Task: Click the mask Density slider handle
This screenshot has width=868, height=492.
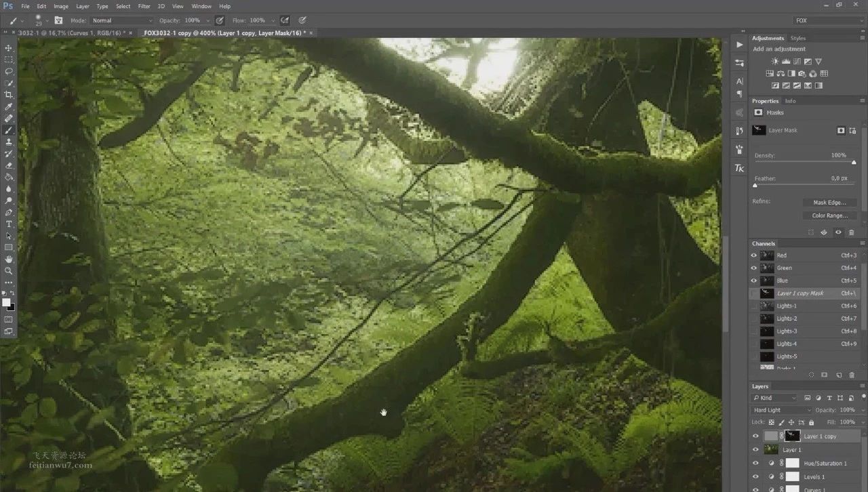Action: pos(854,163)
